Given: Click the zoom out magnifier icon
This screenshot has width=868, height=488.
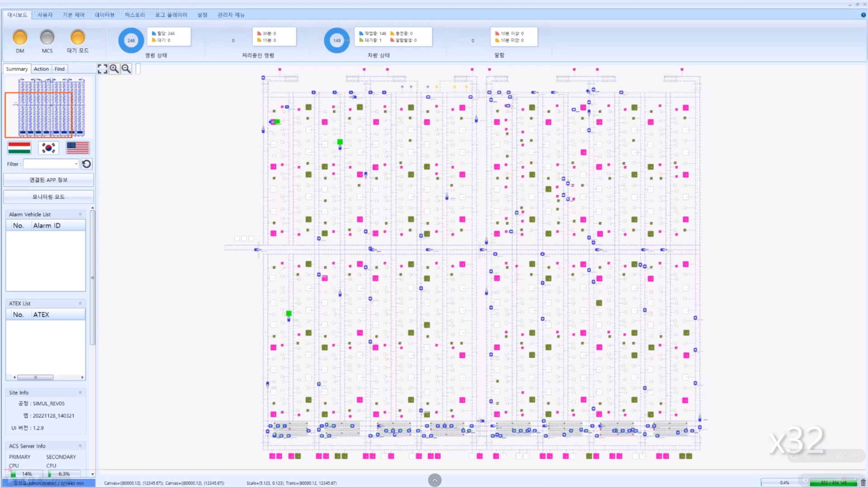Looking at the screenshot, I should [x=126, y=69].
